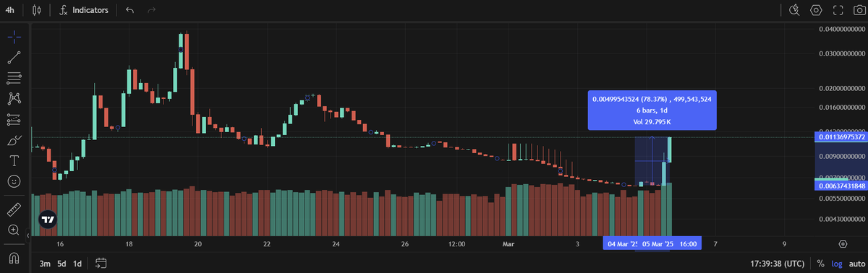Open the 4h timeframe selector

(10, 10)
